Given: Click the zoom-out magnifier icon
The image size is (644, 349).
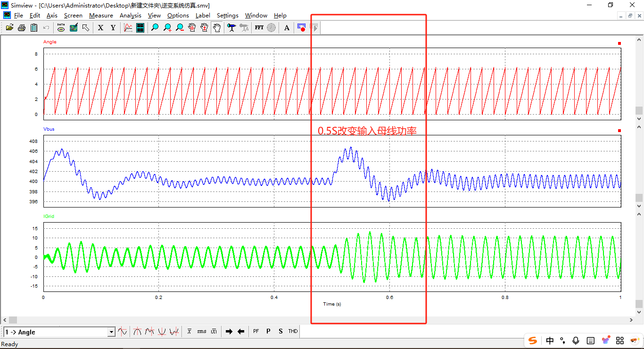Looking at the screenshot, I should coord(180,28).
